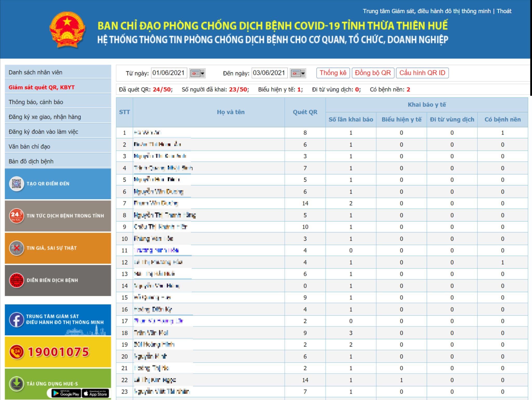The height and width of the screenshot is (400, 532).
Task: Click the hotline phone icon beside 19001075
Action: click(16, 352)
